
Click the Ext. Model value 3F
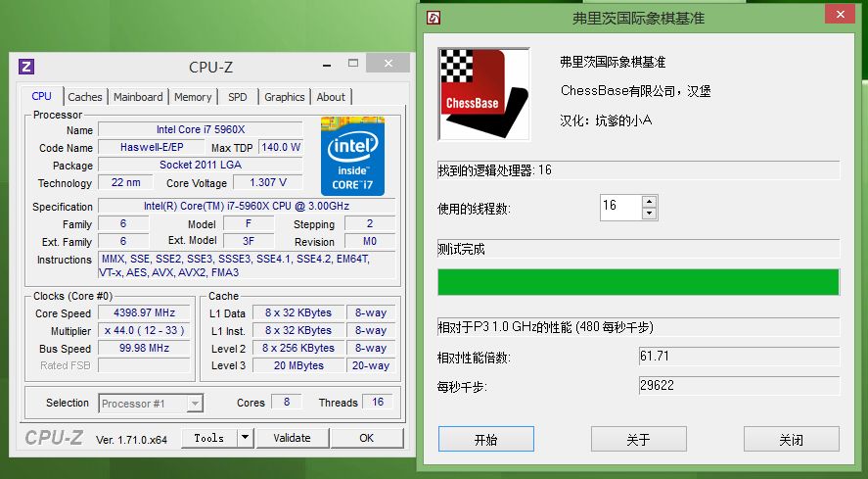tap(249, 241)
